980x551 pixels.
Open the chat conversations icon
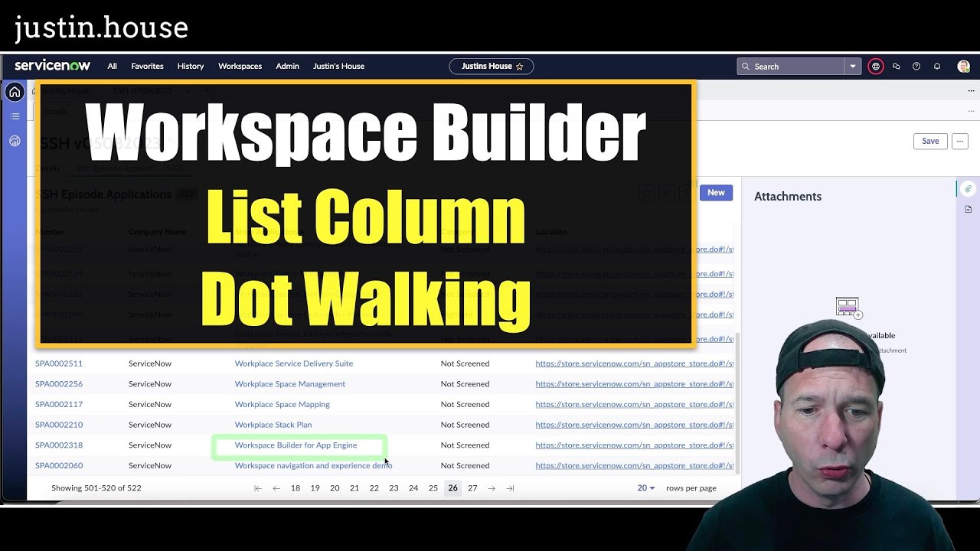(x=896, y=67)
